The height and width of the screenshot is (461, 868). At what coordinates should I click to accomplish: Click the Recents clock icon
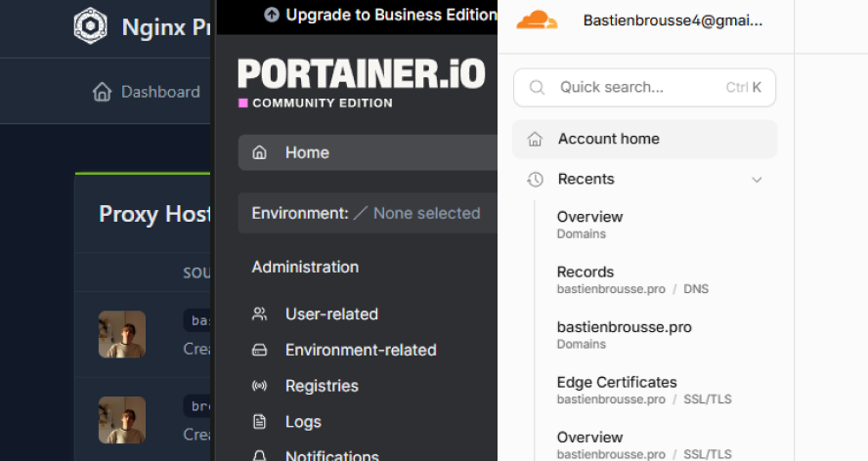pyautogui.click(x=535, y=180)
